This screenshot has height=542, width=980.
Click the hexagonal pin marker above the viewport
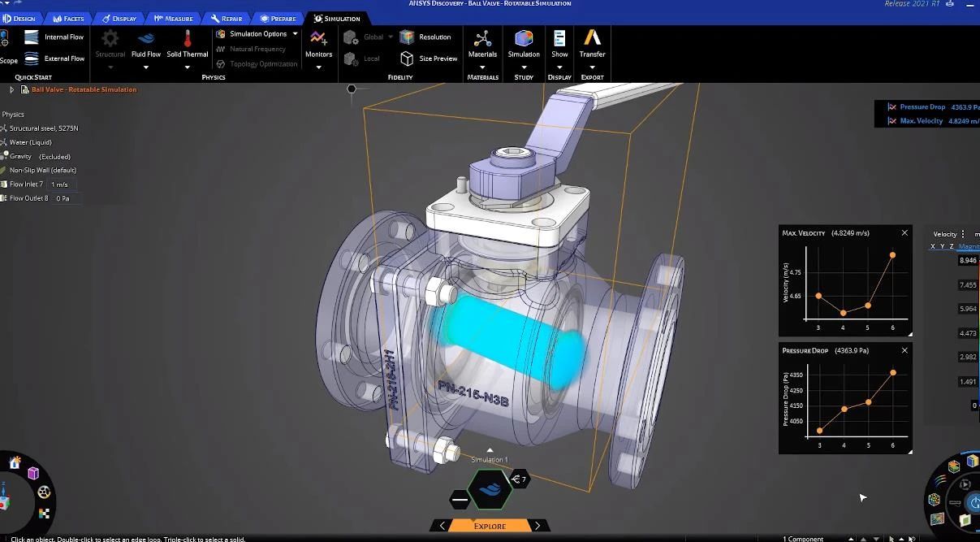(352, 89)
